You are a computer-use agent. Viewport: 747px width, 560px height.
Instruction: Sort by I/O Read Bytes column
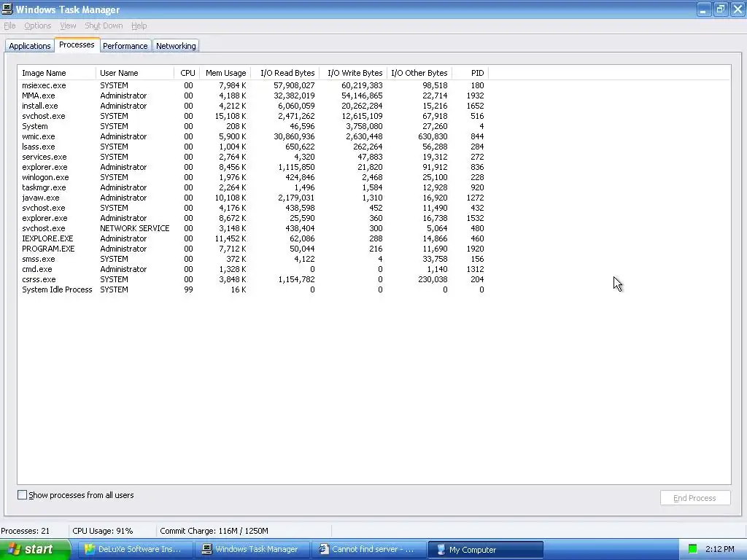click(x=285, y=73)
